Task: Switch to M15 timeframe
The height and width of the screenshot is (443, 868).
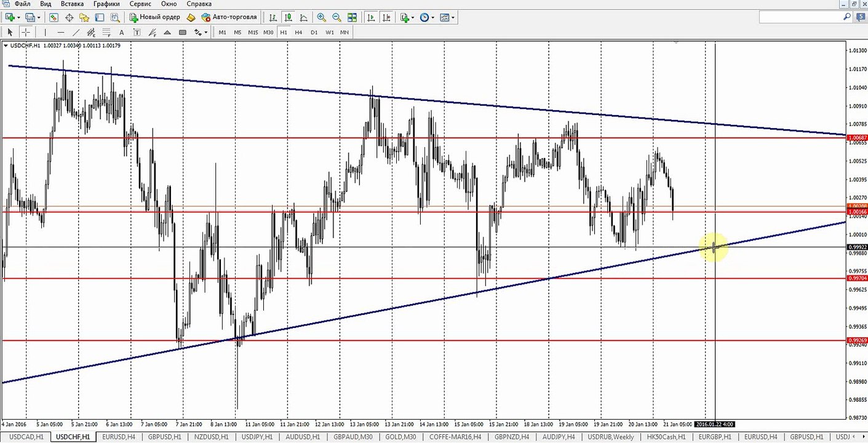Action: click(x=253, y=32)
